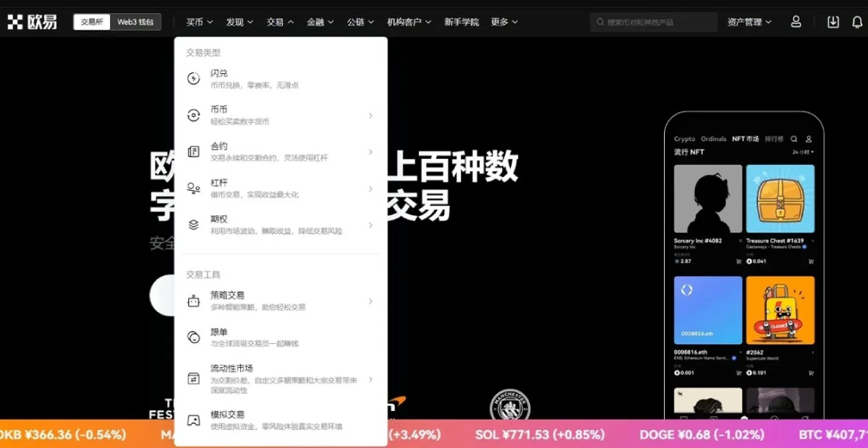868x448 pixels.
Task: Click the 杠杆 margin trading icon
Action: click(x=192, y=186)
